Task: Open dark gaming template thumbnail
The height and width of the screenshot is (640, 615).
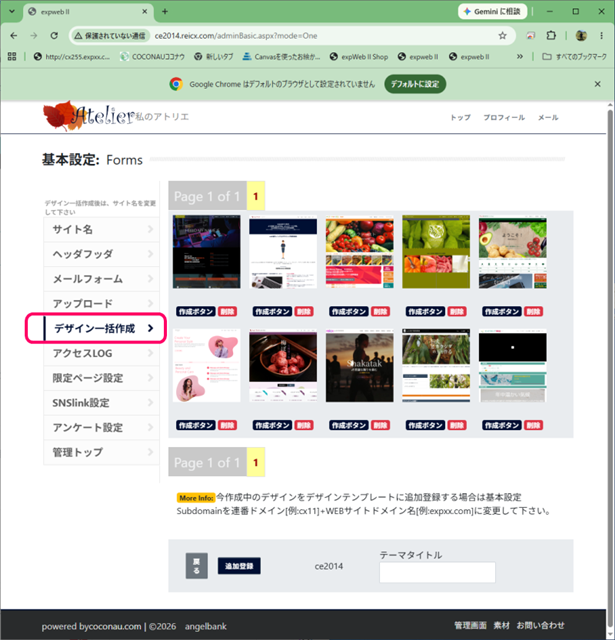Action: coord(206,252)
